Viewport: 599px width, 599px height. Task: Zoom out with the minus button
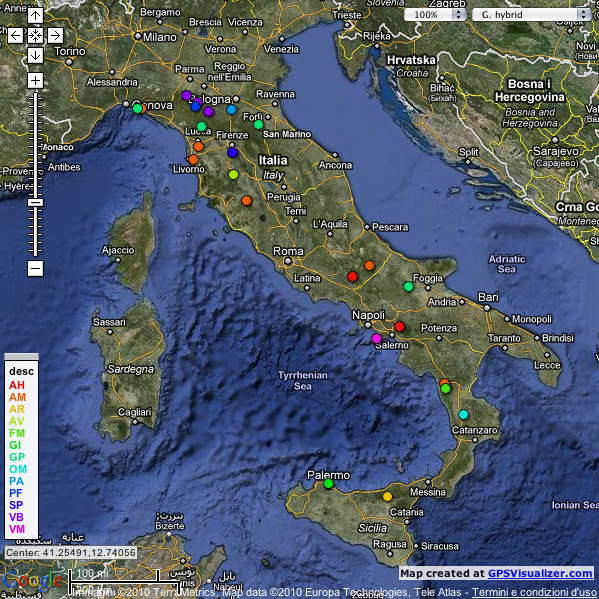pos(35,268)
